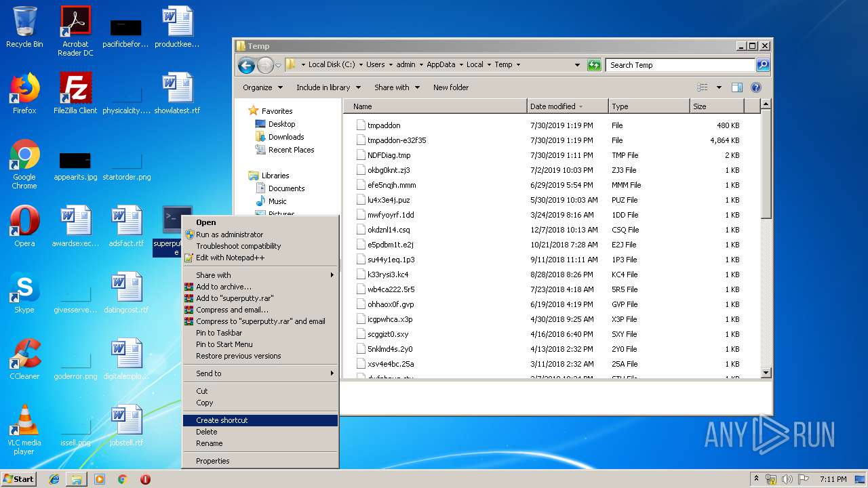Open Skype desktop shortcut
The width and height of the screenshot is (868, 488).
24,292
